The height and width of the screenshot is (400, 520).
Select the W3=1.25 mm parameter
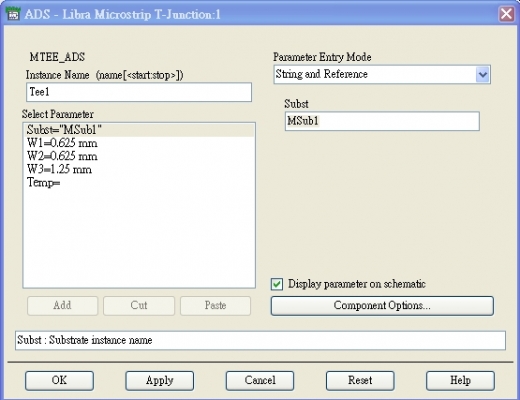point(138,169)
